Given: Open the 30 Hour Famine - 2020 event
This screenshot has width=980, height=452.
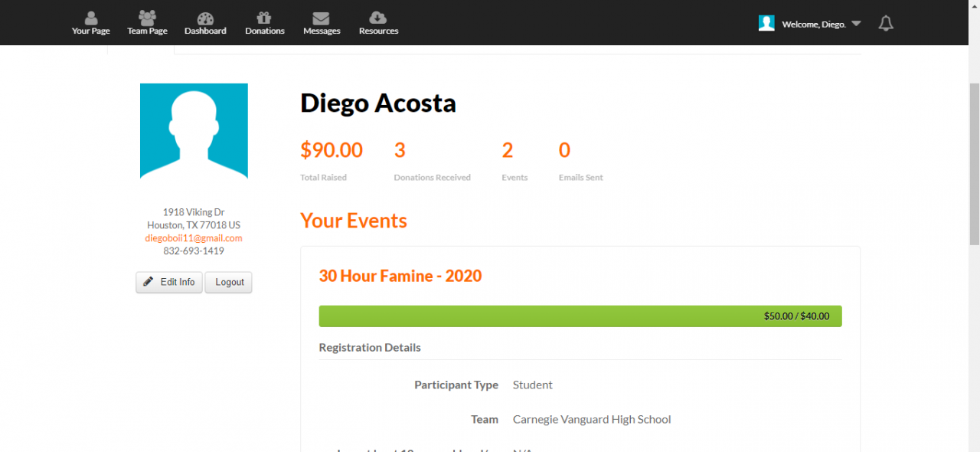Looking at the screenshot, I should (400, 276).
